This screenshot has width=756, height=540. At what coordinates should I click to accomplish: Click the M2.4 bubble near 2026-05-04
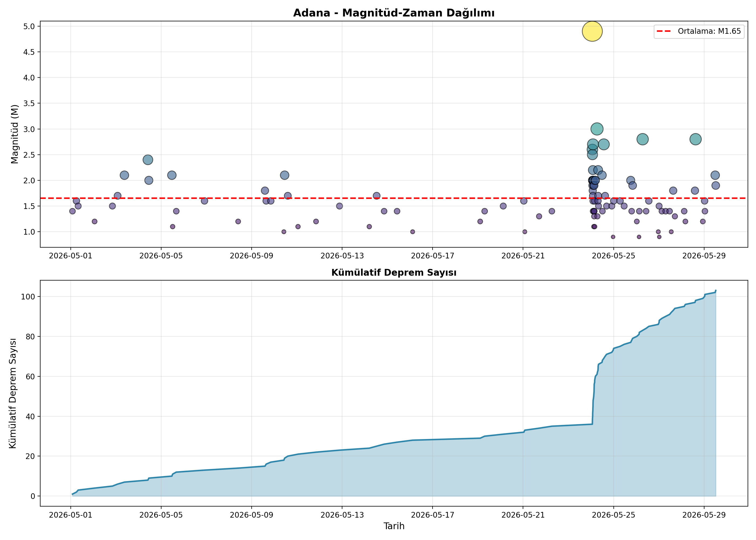tap(148, 160)
